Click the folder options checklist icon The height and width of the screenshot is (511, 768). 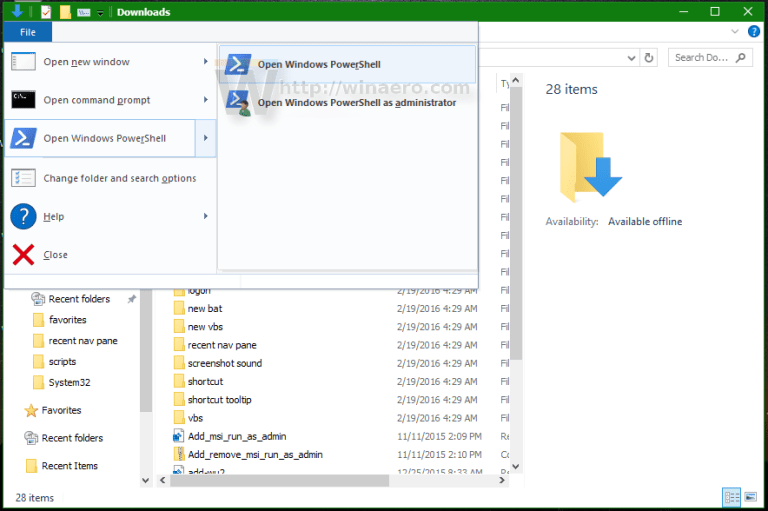[23, 178]
